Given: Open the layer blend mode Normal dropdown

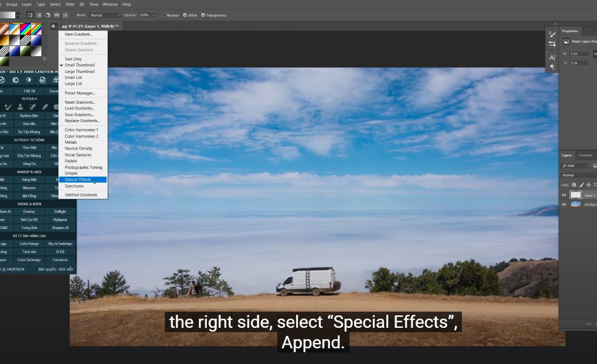Looking at the screenshot, I should coord(578,175).
